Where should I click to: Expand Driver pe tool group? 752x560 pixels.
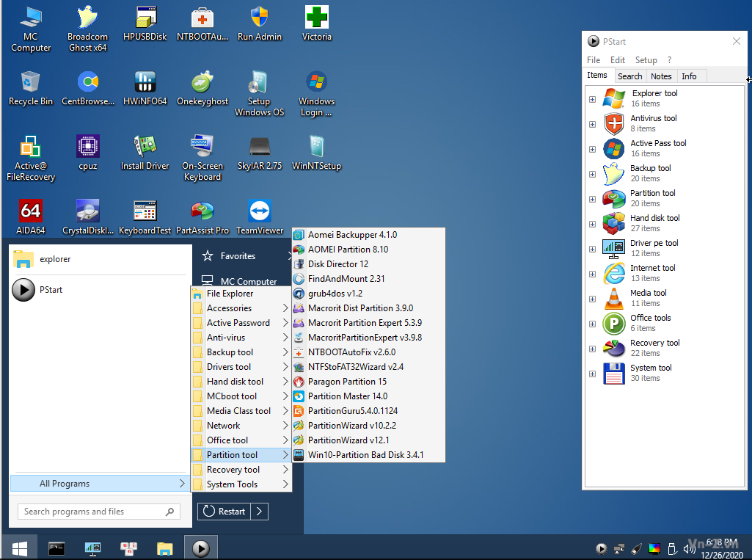pyautogui.click(x=592, y=249)
